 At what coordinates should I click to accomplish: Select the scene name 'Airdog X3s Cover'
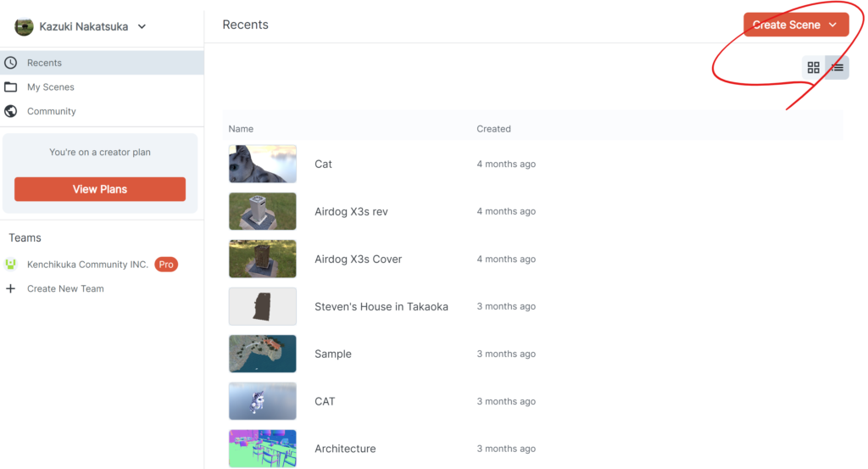click(x=359, y=260)
